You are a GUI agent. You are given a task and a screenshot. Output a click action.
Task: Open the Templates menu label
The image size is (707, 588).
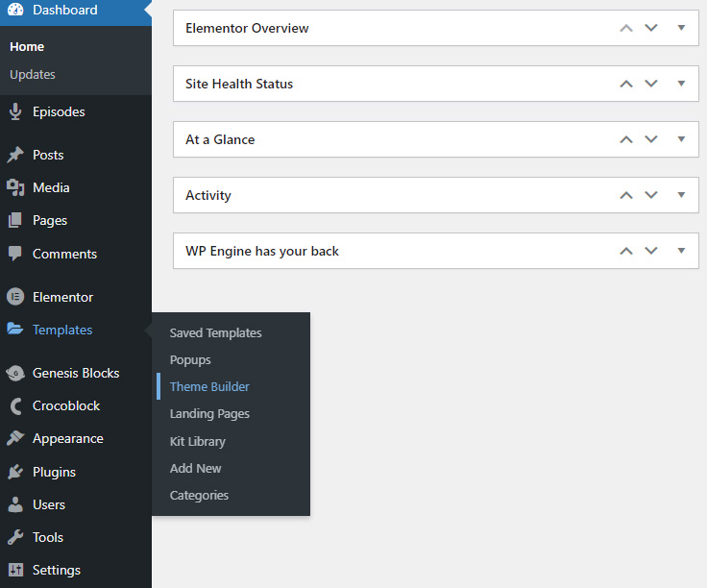point(62,330)
